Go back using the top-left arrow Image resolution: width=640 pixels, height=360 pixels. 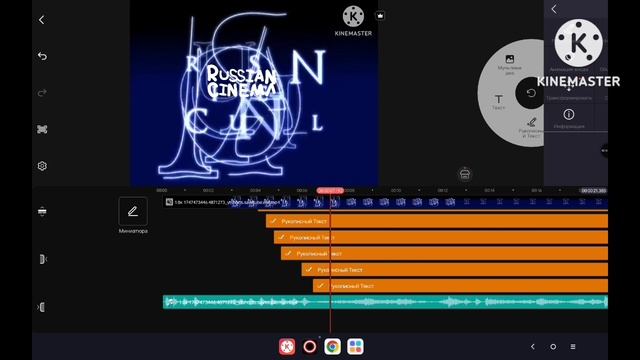42,20
